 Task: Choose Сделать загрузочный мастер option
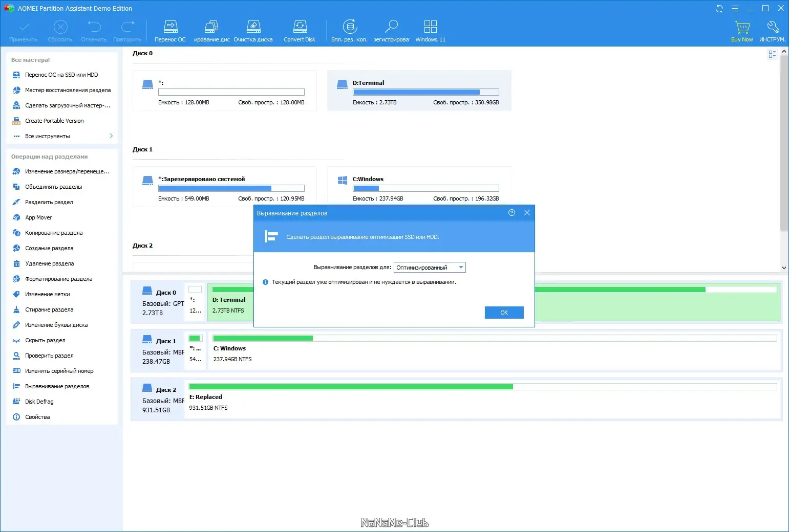click(x=61, y=105)
